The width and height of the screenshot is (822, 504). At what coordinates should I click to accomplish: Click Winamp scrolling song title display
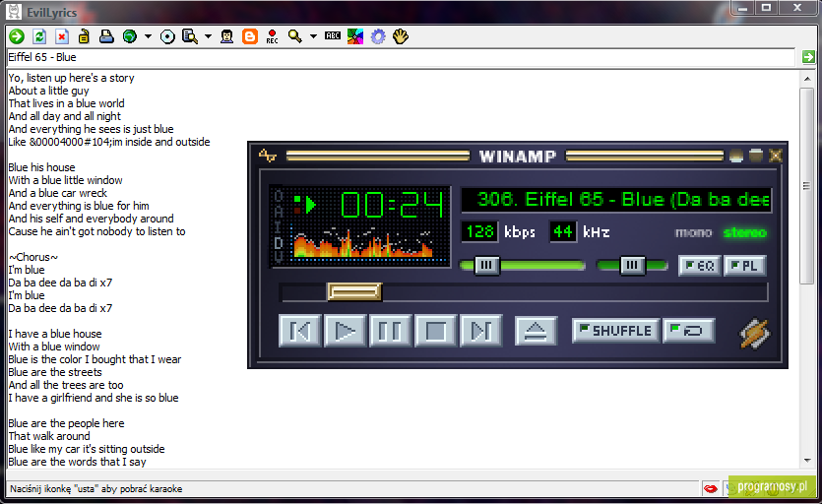616,200
